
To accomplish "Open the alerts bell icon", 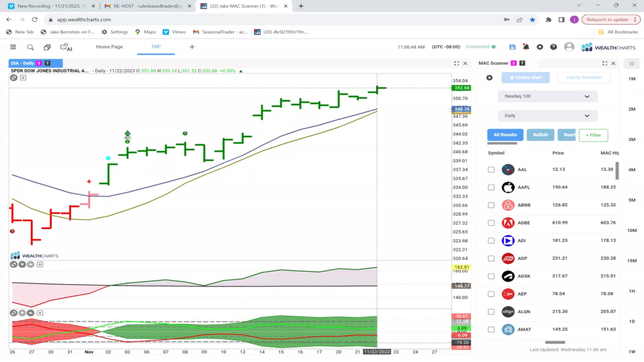I will click(526, 47).
